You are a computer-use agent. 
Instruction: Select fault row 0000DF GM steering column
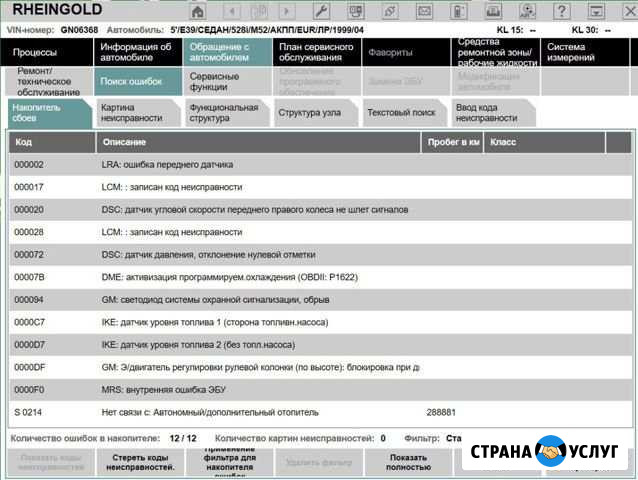point(320,367)
